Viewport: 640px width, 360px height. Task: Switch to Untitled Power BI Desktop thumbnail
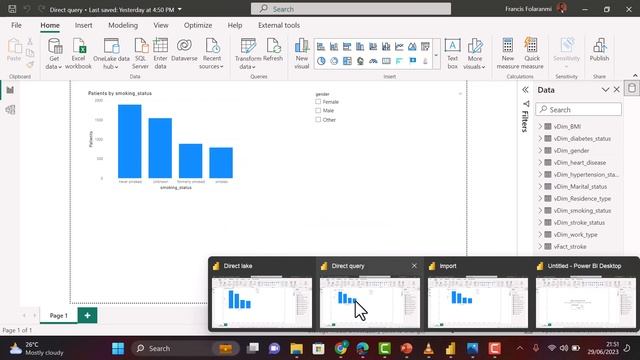point(586,302)
